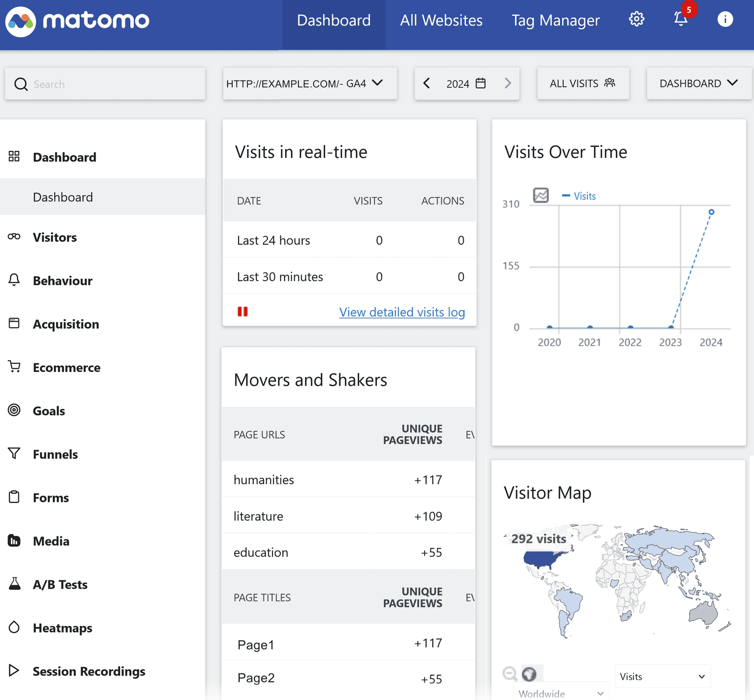The image size is (754, 700).
Task: Open the Visits metric dropdown on the map
Action: click(x=662, y=676)
